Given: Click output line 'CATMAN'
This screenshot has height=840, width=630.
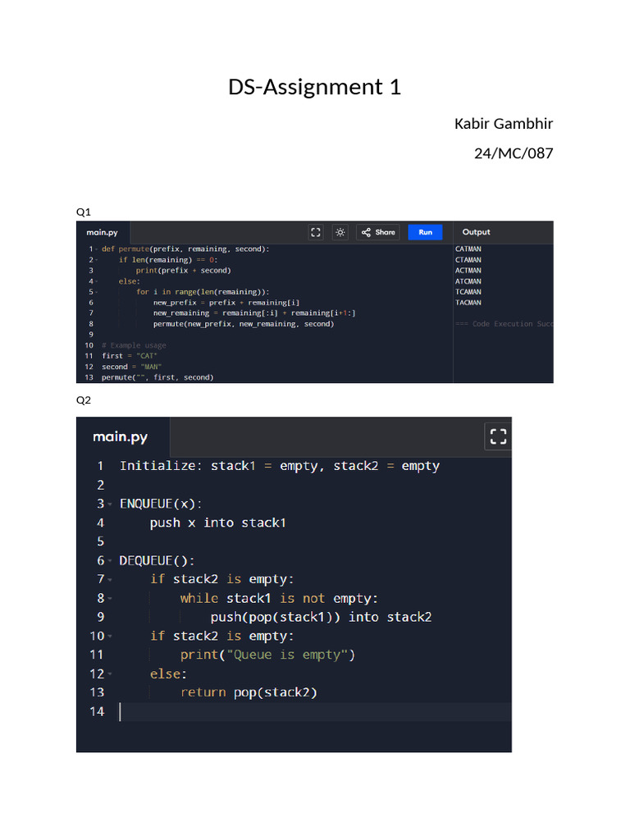Looking at the screenshot, I should pos(468,249).
